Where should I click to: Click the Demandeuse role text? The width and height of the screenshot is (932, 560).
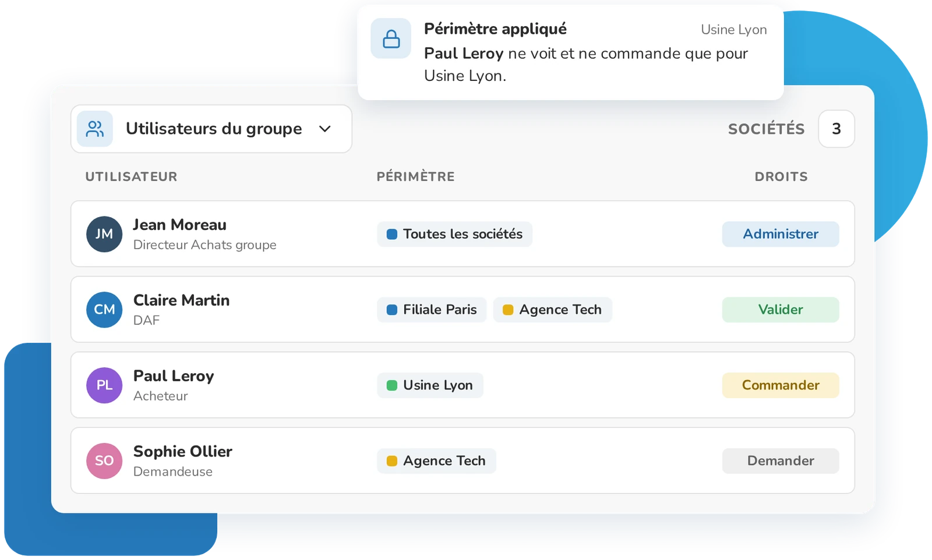tap(172, 472)
